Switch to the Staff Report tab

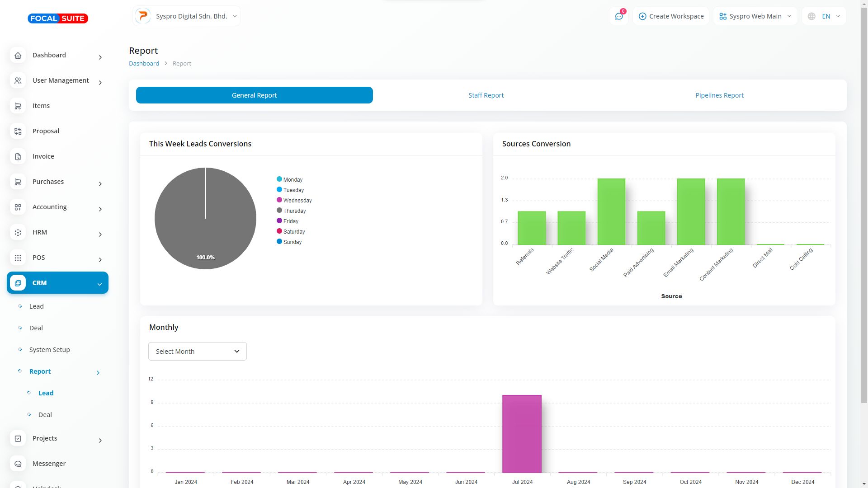tap(486, 95)
